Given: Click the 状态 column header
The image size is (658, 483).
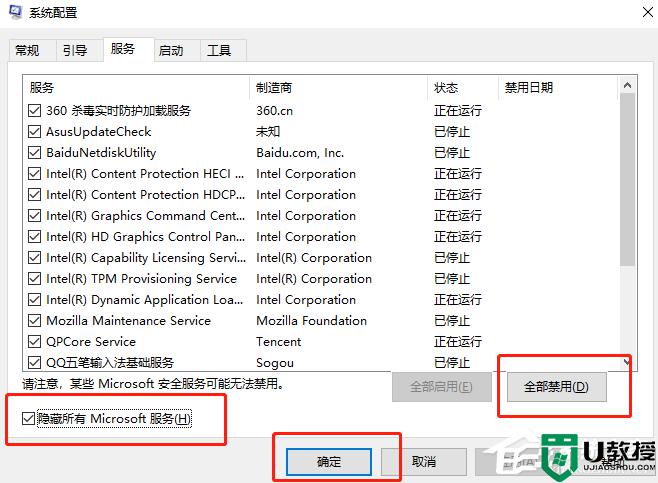Looking at the screenshot, I should [x=461, y=88].
